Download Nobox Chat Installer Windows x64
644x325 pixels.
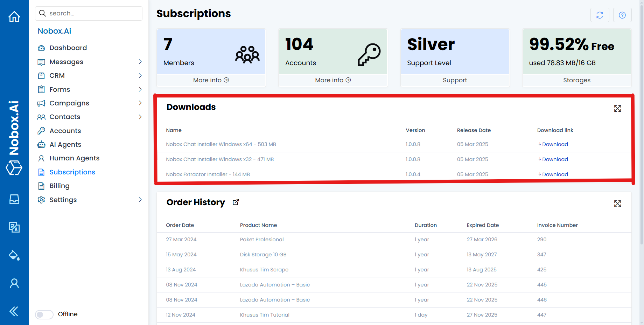[x=553, y=144]
